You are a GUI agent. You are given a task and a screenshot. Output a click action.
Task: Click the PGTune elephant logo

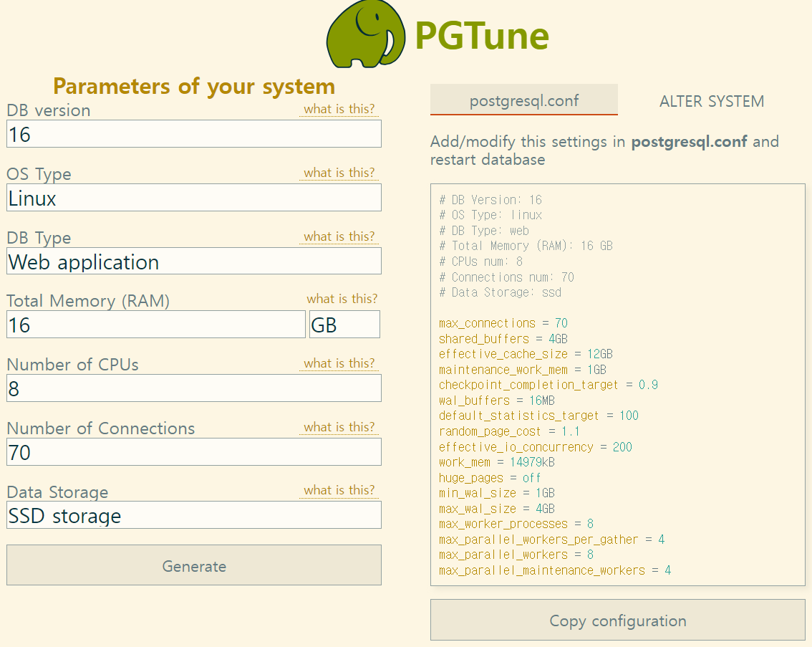click(x=366, y=34)
